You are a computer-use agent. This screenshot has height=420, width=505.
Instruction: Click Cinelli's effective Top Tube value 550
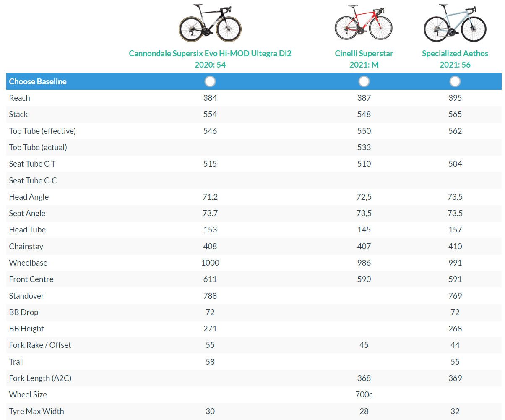(x=364, y=131)
